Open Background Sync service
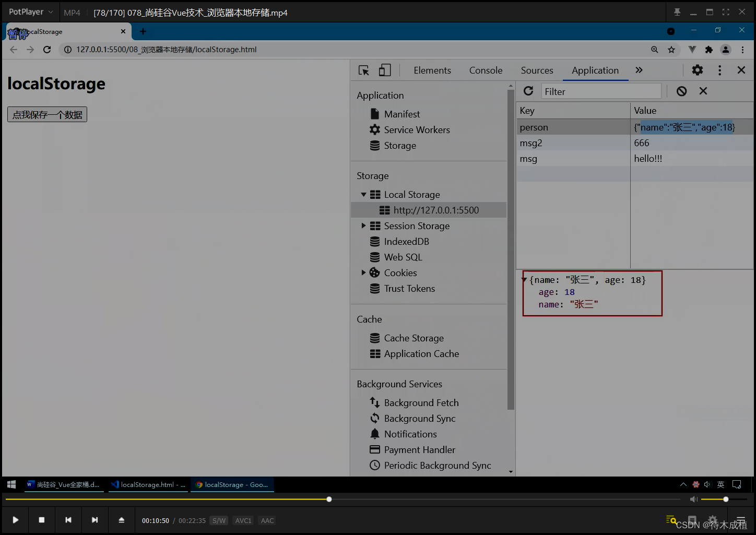 (x=420, y=418)
